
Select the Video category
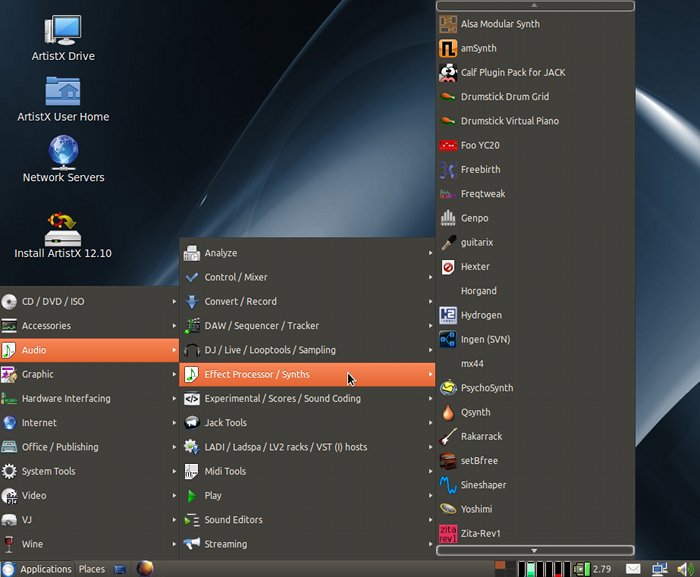pos(89,495)
